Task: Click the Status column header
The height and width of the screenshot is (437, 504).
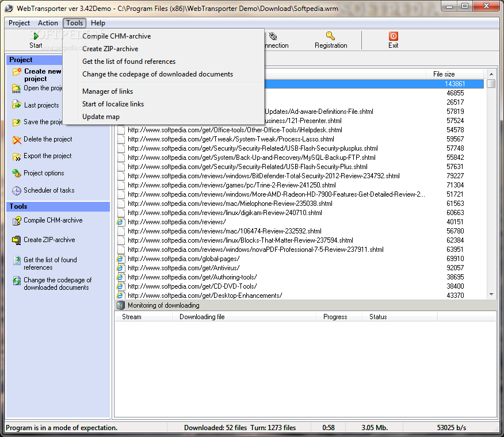Action: pos(399,317)
